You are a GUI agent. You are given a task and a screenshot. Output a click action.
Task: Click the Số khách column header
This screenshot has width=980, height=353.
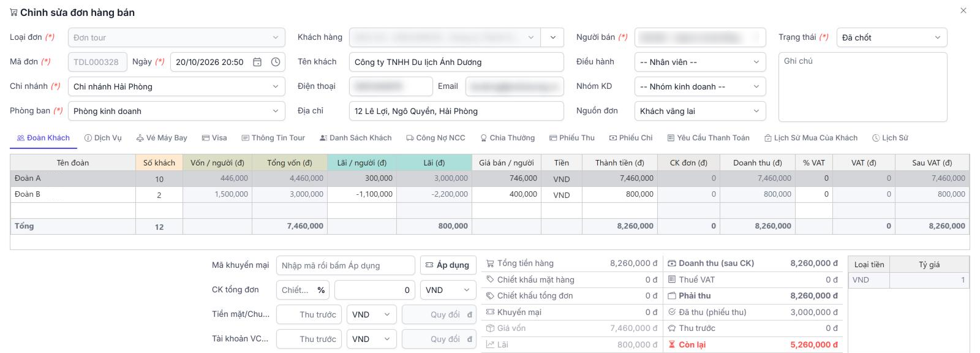(159, 162)
